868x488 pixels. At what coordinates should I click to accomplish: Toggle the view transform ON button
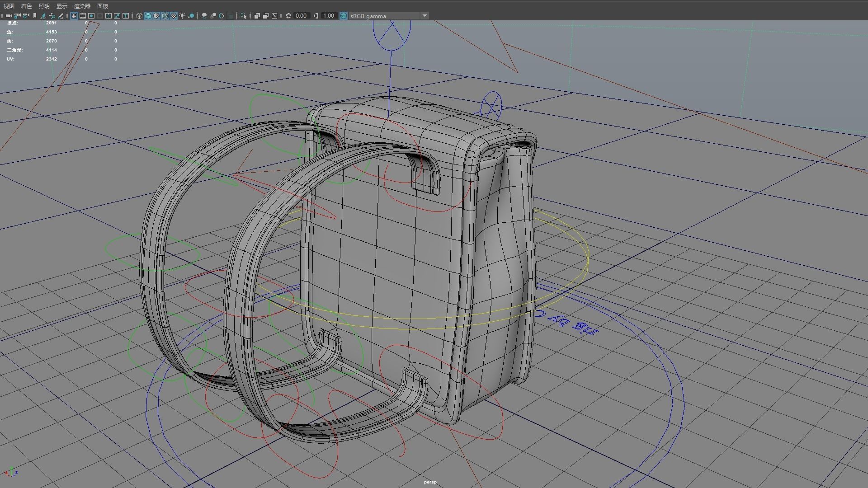[343, 16]
